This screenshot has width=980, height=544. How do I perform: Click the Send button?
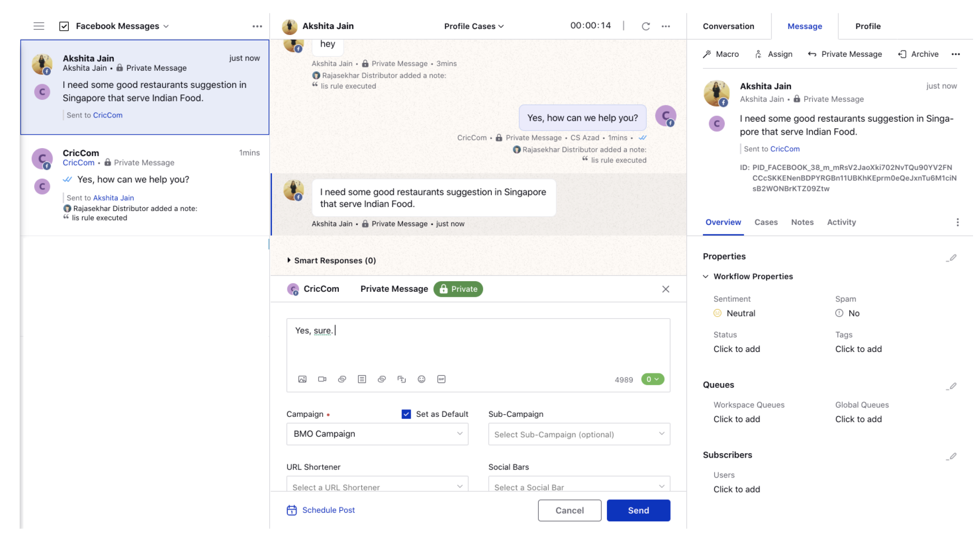click(x=638, y=510)
